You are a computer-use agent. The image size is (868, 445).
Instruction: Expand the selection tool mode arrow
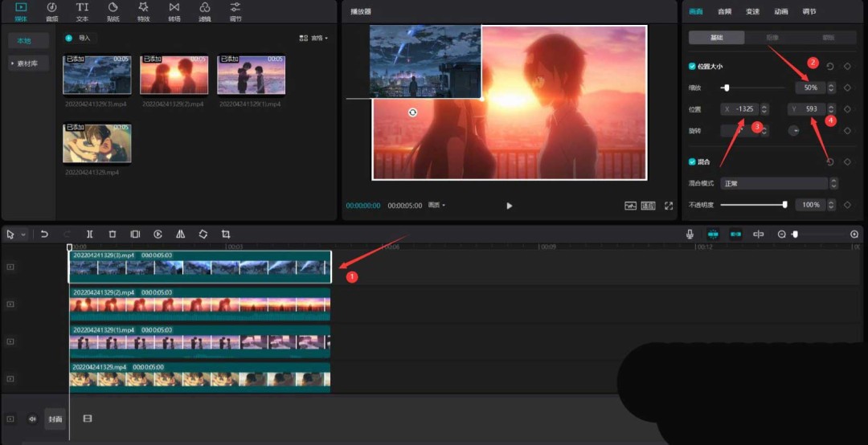coord(23,235)
